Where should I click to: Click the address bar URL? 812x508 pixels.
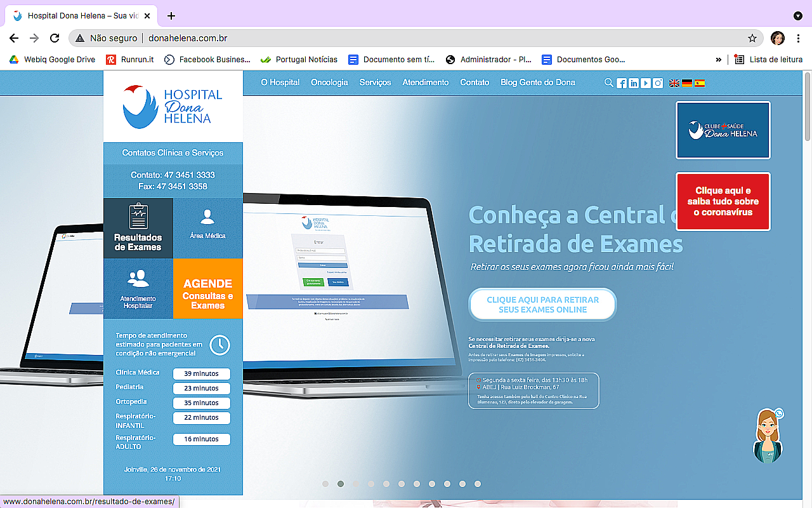(188, 38)
